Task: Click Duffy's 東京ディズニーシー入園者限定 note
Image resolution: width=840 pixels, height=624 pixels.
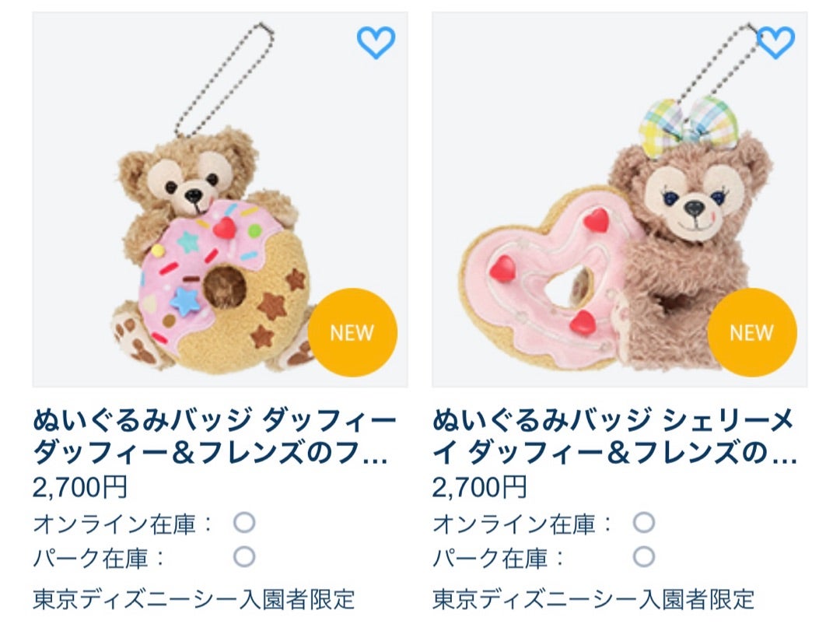Action: pos(194,599)
